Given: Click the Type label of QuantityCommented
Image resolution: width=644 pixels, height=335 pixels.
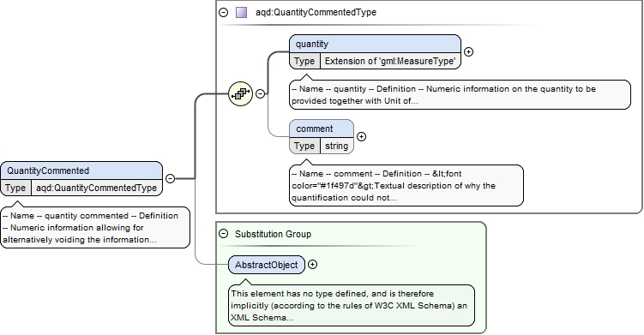Looking at the screenshot, I should pyautogui.click(x=15, y=188).
